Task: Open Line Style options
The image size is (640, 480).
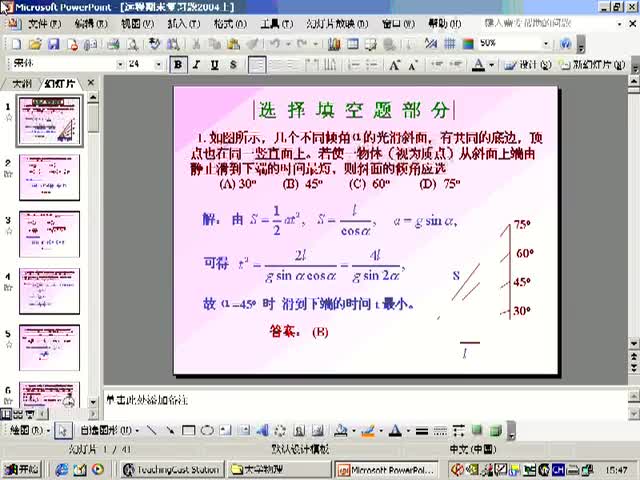Action: coord(422,430)
